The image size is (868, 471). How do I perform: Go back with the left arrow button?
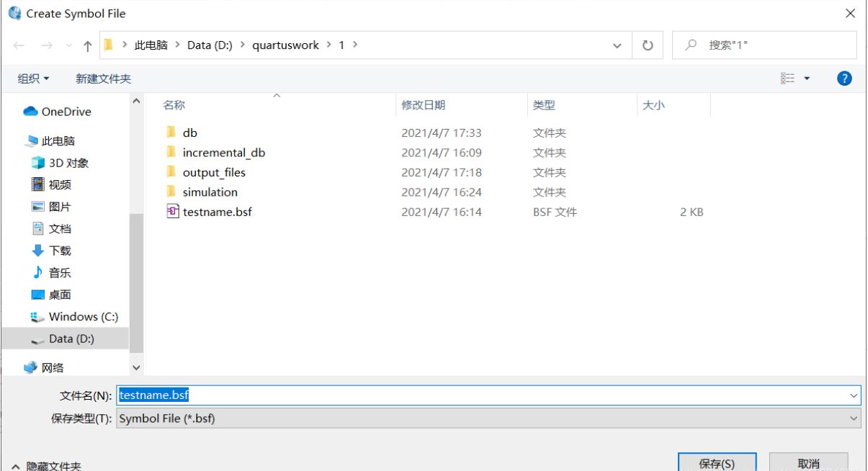pos(19,45)
